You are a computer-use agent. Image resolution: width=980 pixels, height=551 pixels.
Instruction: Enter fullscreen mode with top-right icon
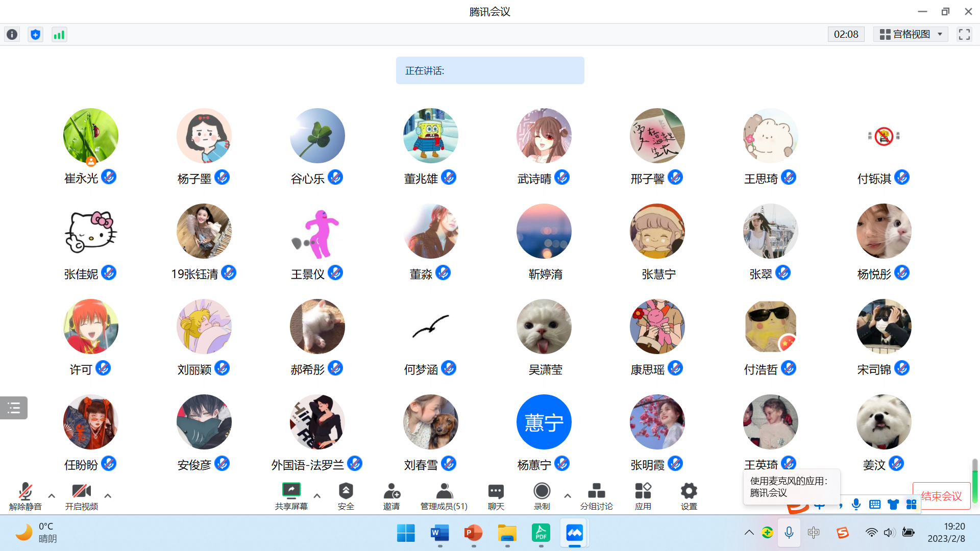tap(964, 34)
